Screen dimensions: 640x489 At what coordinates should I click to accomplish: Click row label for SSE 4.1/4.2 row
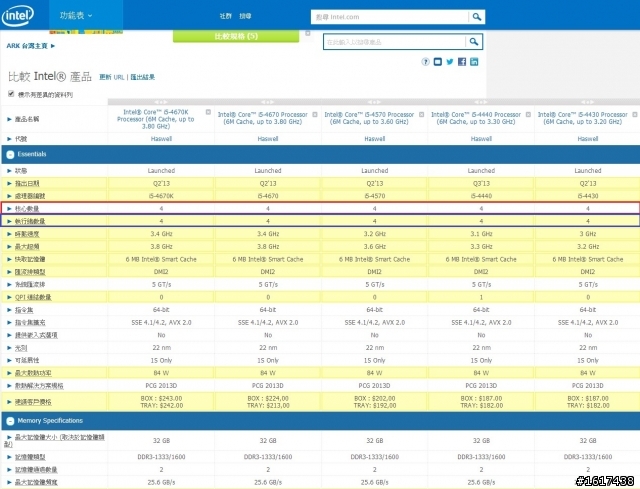click(30, 323)
